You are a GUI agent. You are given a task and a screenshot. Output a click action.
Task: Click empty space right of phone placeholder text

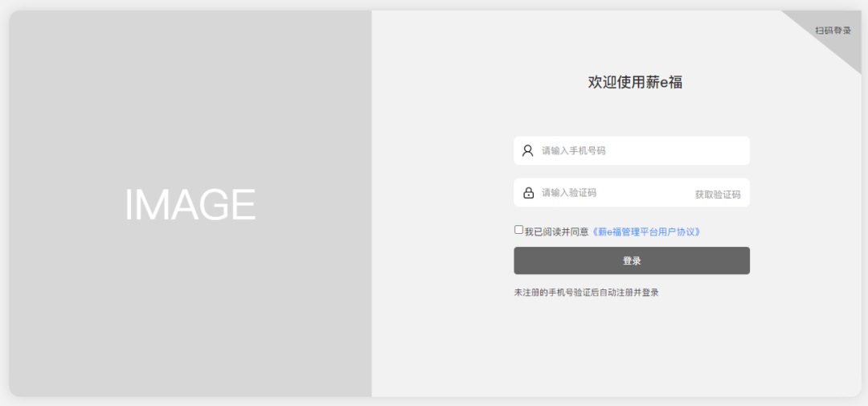pyautogui.click(x=683, y=150)
